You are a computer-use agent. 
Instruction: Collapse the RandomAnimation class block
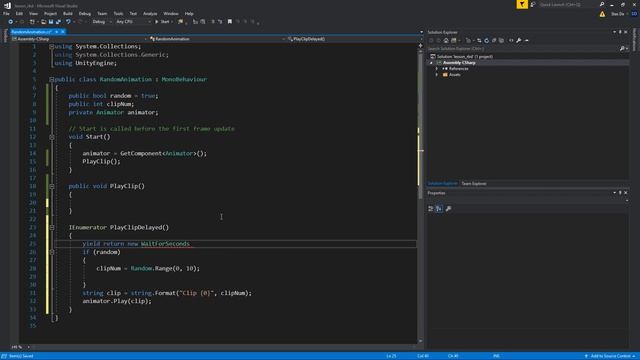pyautogui.click(x=51, y=80)
